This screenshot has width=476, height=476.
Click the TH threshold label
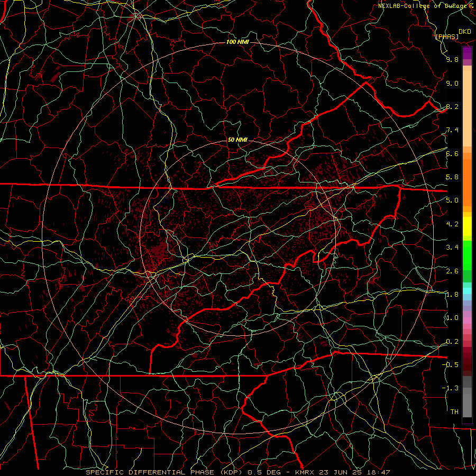[454, 412]
